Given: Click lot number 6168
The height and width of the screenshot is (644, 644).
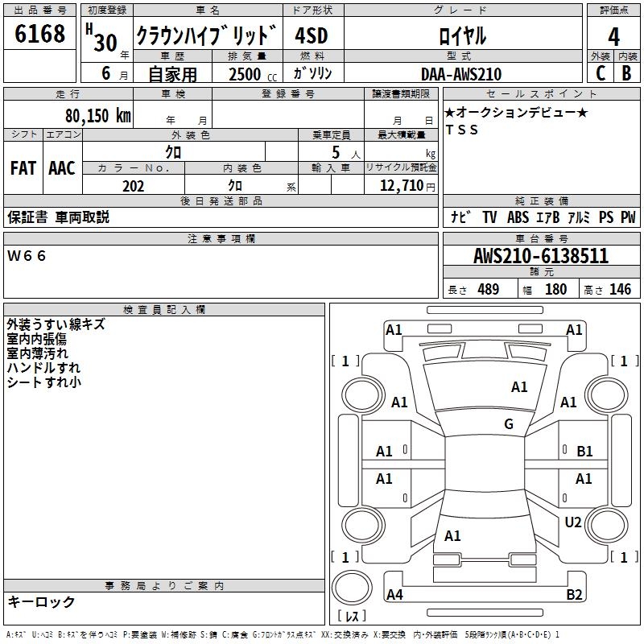Looking at the screenshot, I should (39, 34).
